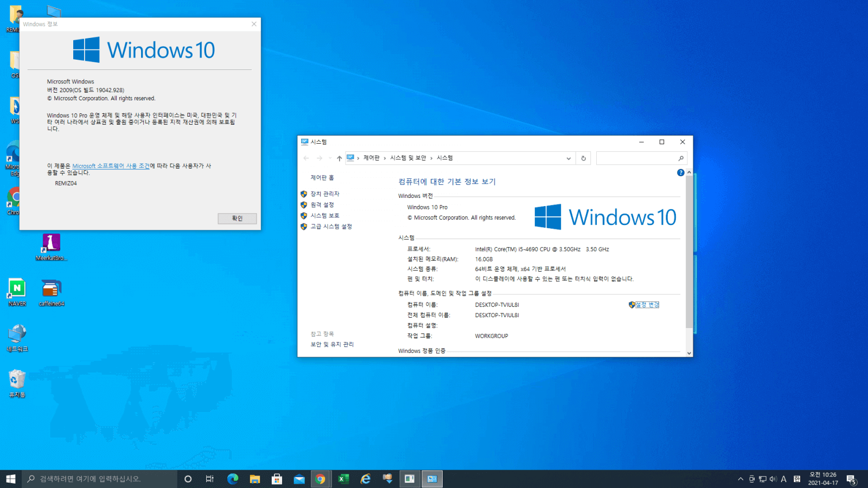This screenshot has height=488, width=868.
Task: Launch Edge from taskbar
Action: point(233,479)
